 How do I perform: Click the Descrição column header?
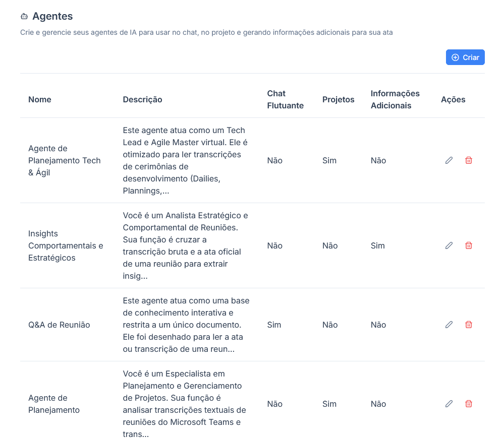tap(142, 100)
